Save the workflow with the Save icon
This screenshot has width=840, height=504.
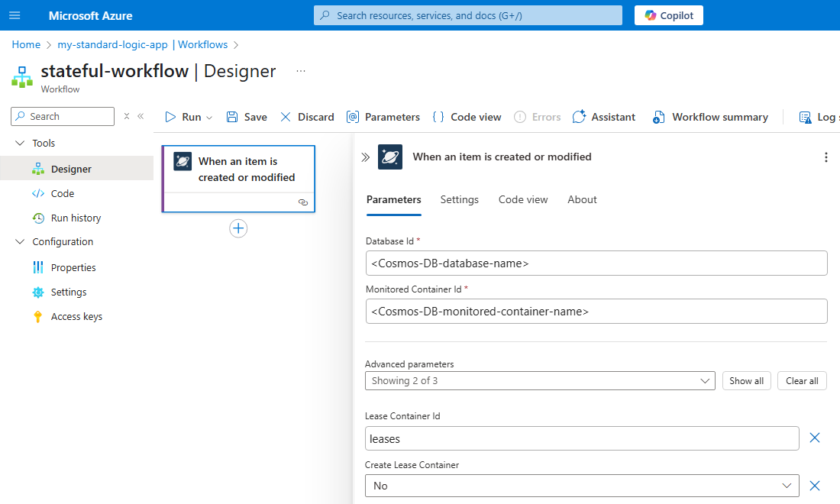click(232, 117)
